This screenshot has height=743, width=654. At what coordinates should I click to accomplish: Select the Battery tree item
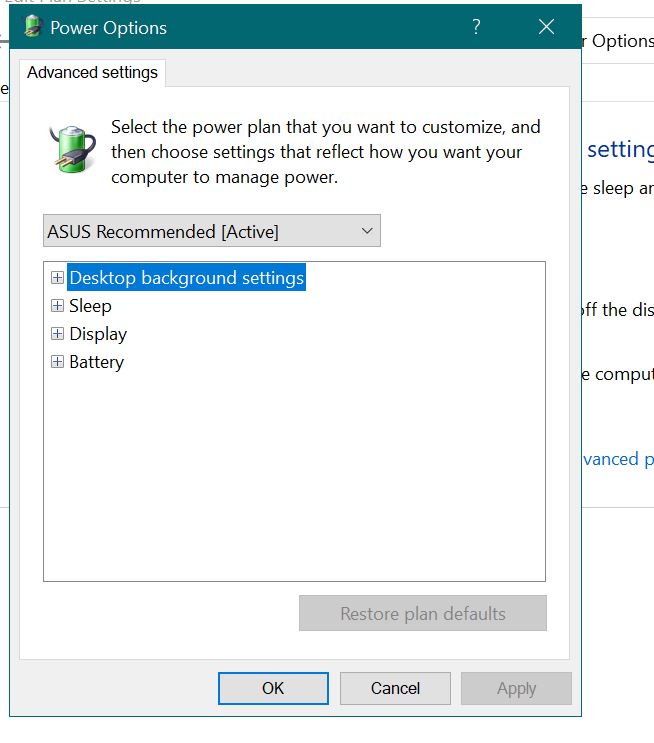[x=97, y=362]
